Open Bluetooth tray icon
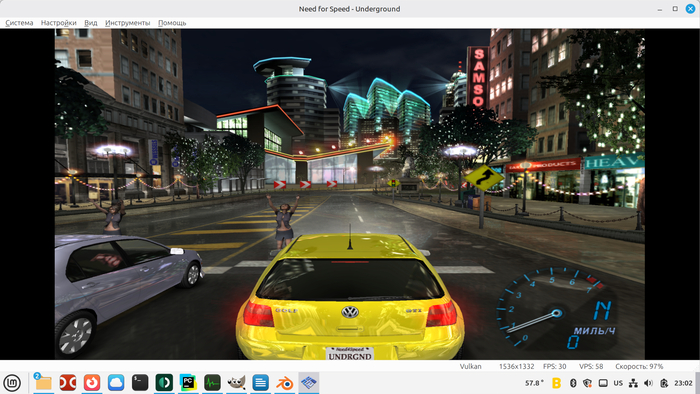This screenshot has height=394, width=700. pyautogui.click(x=573, y=383)
